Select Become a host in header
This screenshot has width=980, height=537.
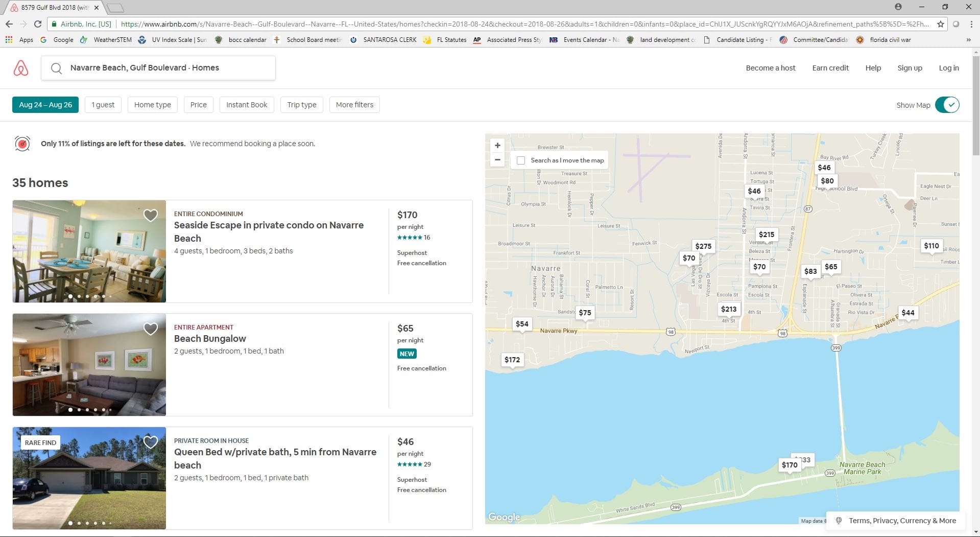pyautogui.click(x=770, y=68)
